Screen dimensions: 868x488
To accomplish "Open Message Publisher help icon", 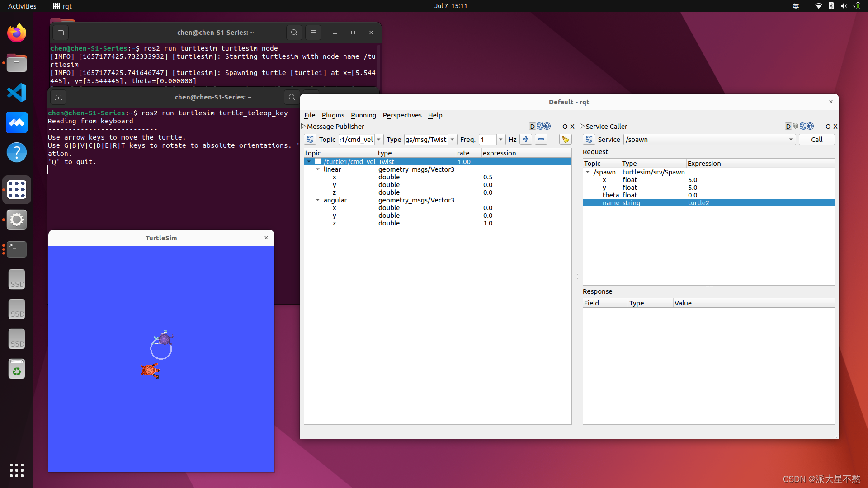I will point(547,127).
